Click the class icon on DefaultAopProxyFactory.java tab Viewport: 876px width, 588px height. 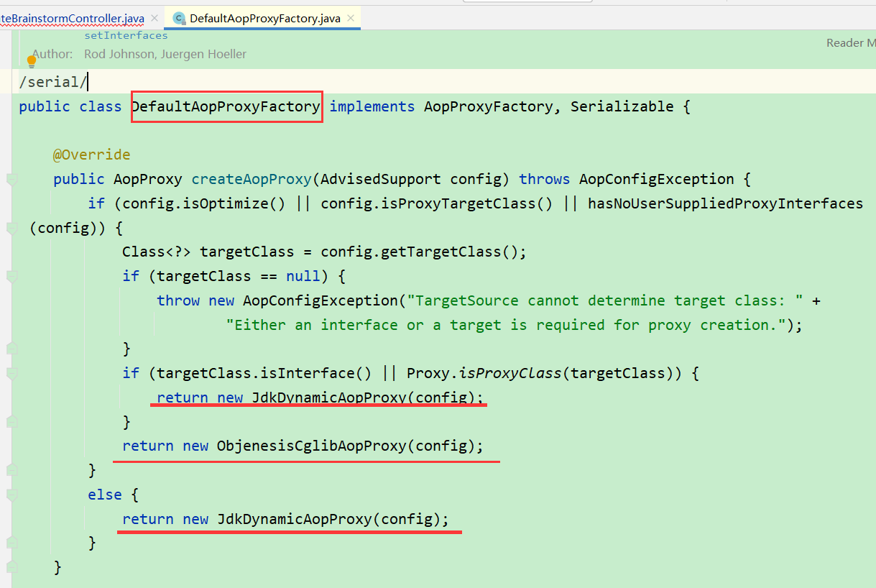(179, 18)
